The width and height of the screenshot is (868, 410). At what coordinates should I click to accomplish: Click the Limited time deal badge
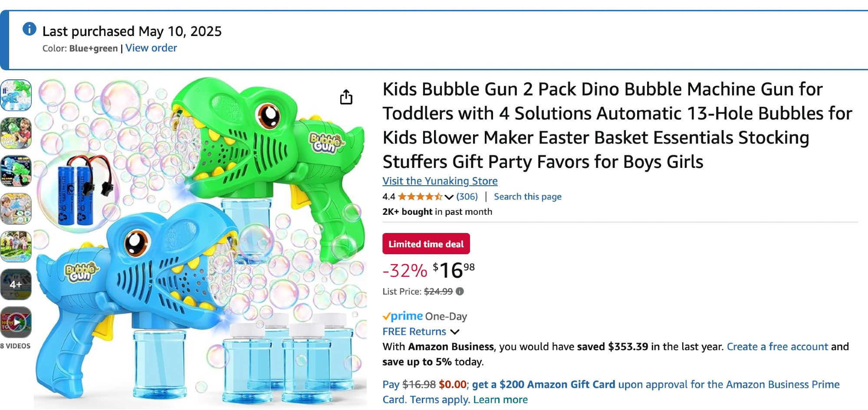(x=426, y=244)
